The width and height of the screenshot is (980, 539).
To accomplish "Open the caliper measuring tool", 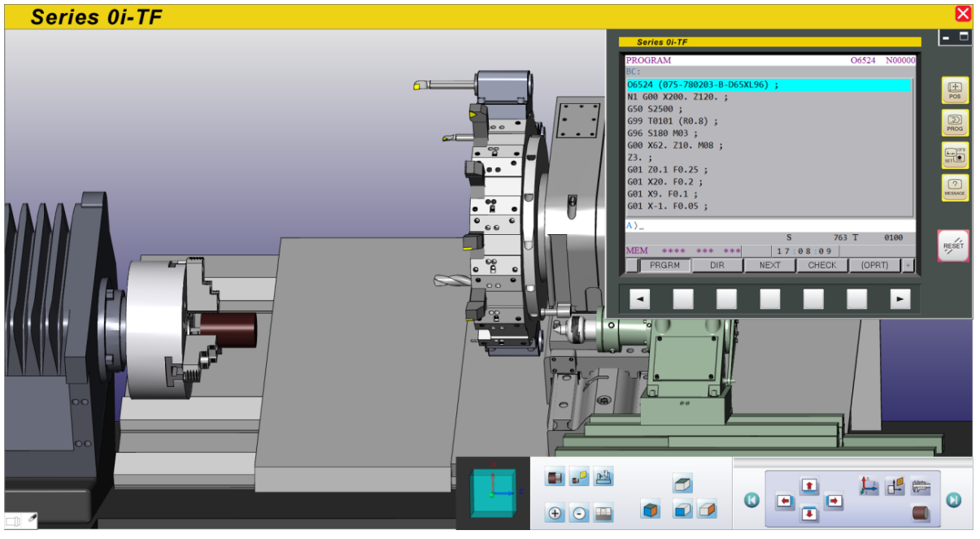I will pos(920,486).
